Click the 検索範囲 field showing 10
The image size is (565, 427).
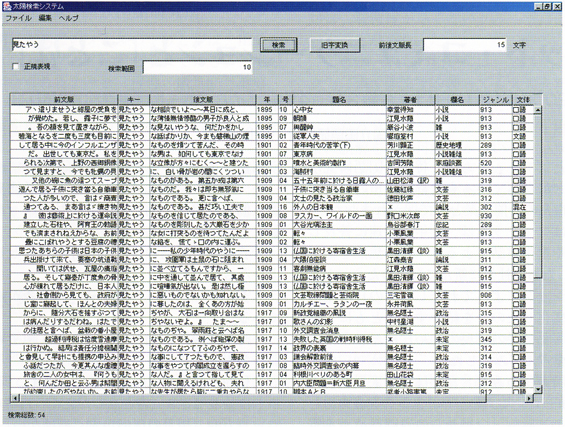(197, 67)
